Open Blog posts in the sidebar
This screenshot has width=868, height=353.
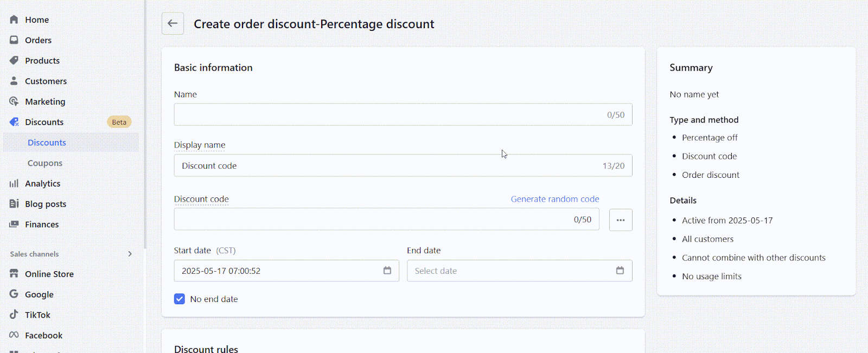point(46,204)
